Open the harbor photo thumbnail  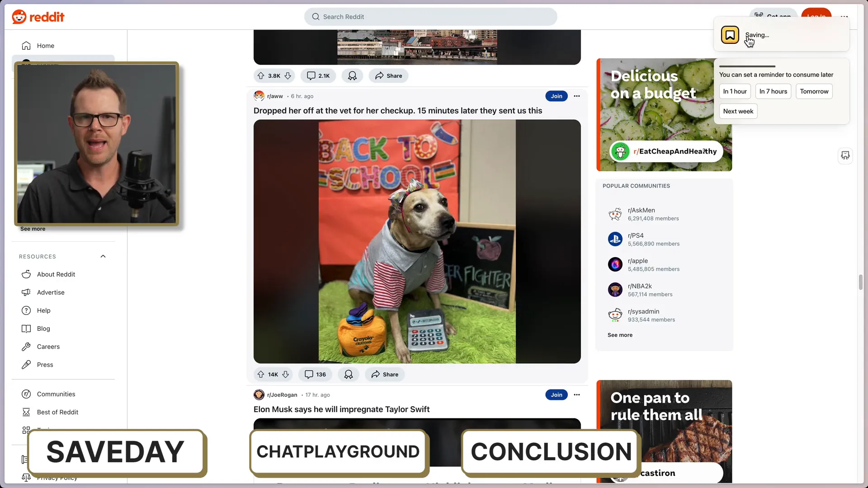[417, 47]
